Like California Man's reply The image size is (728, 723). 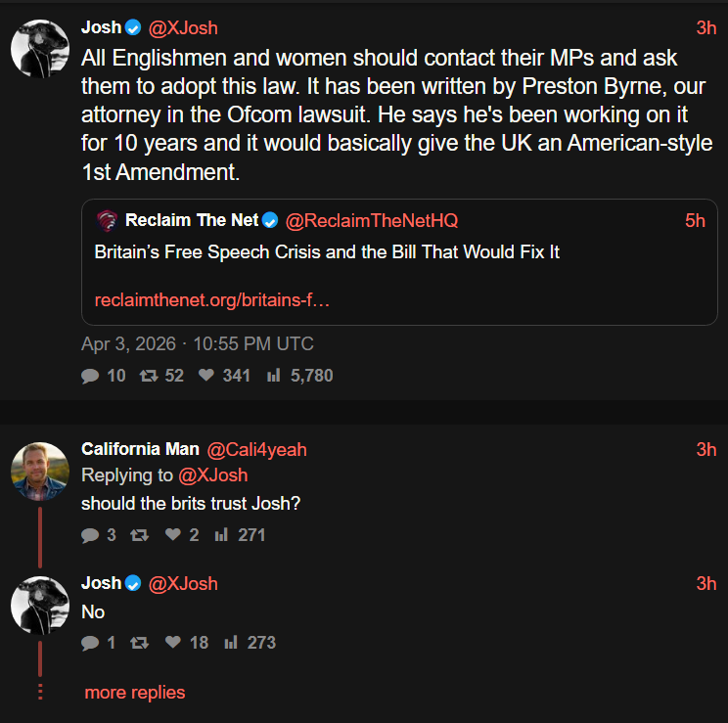(173, 535)
